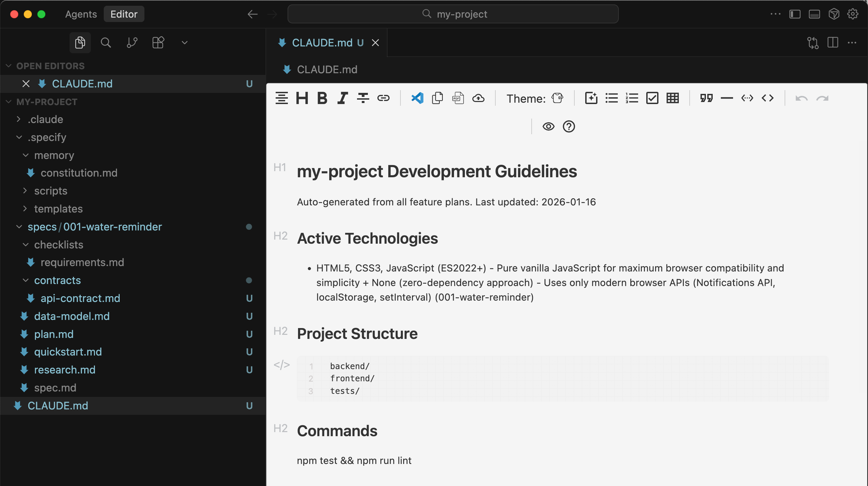The height and width of the screenshot is (486, 868).
Task: Click the Bold formatting icon
Action: pyautogui.click(x=322, y=98)
